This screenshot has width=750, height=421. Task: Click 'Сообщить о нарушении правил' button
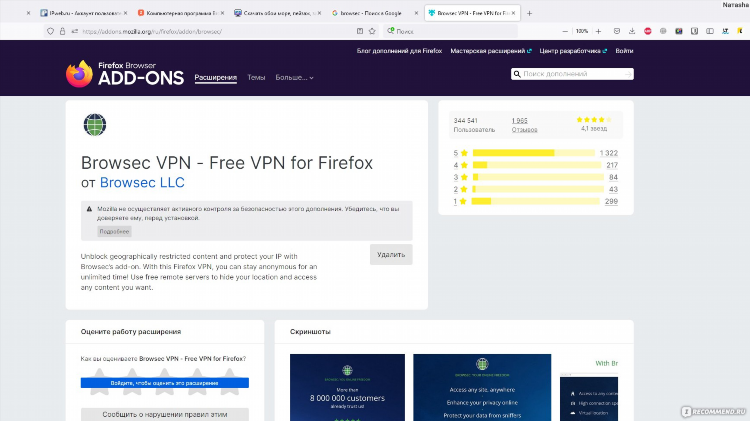pos(165,414)
